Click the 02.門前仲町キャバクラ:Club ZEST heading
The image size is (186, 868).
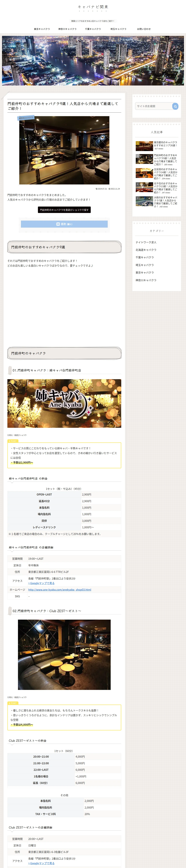[x=47, y=611]
